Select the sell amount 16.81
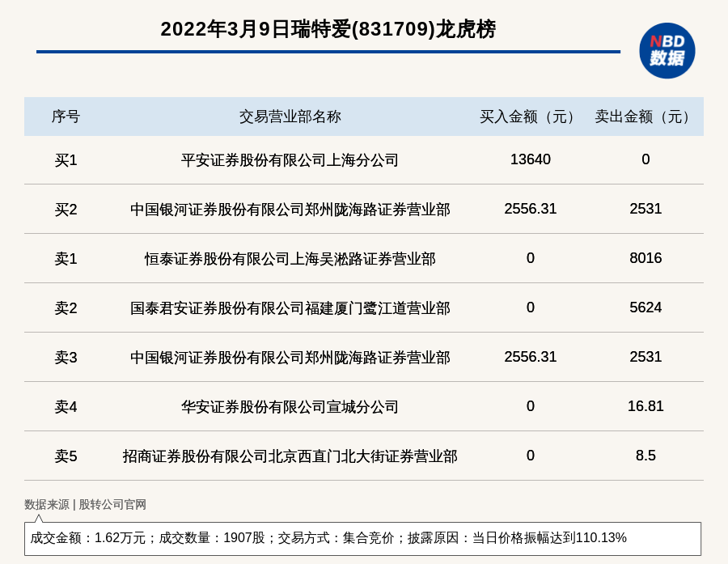728x564 pixels. (645, 406)
